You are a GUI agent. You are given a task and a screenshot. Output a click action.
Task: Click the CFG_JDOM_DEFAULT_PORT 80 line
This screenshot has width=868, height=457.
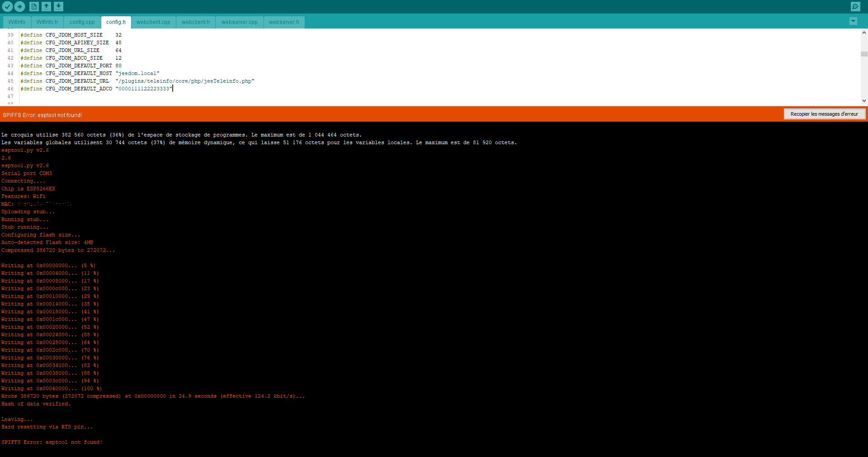[71, 66]
